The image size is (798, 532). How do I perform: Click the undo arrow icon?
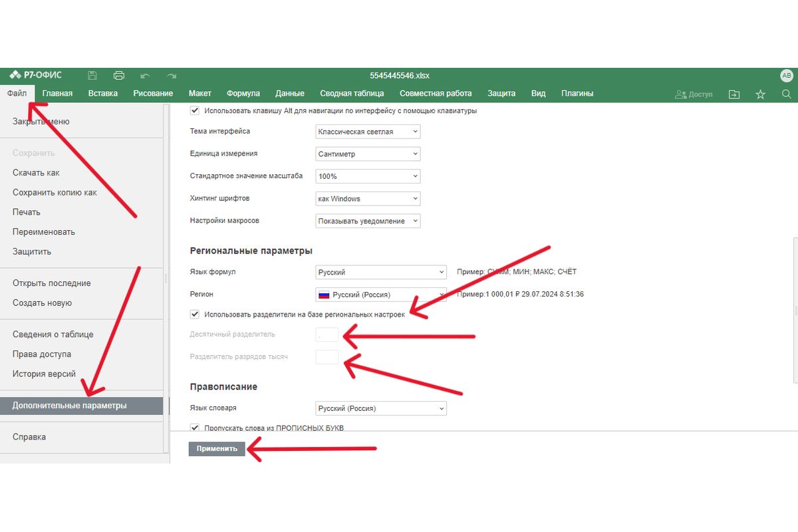[145, 76]
